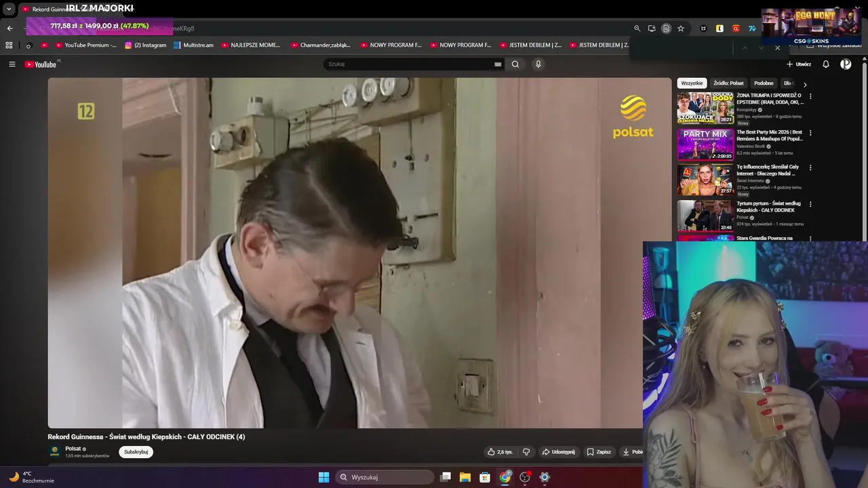Download the video with Pobierz button
The width and height of the screenshot is (868, 488).
[632, 452]
